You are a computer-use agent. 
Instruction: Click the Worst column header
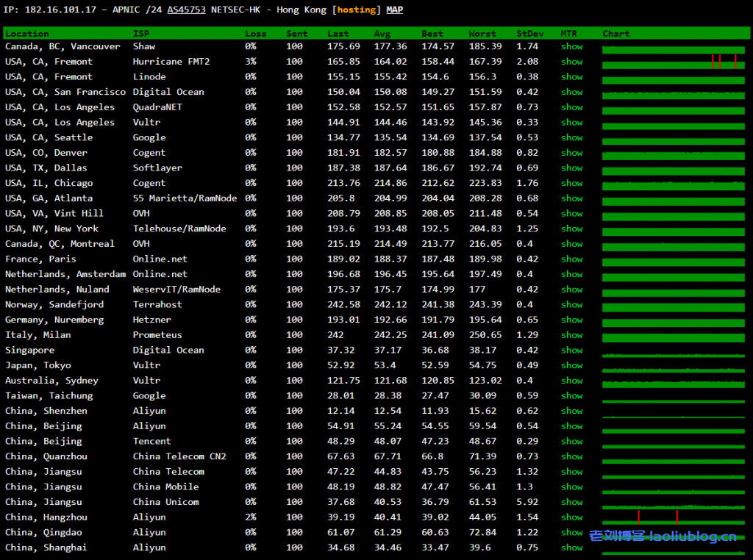click(x=482, y=34)
